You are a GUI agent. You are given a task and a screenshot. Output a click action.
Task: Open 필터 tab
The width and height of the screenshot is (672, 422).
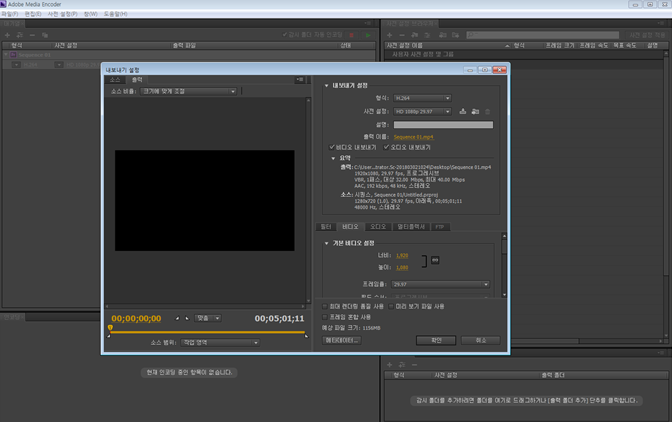326,227
